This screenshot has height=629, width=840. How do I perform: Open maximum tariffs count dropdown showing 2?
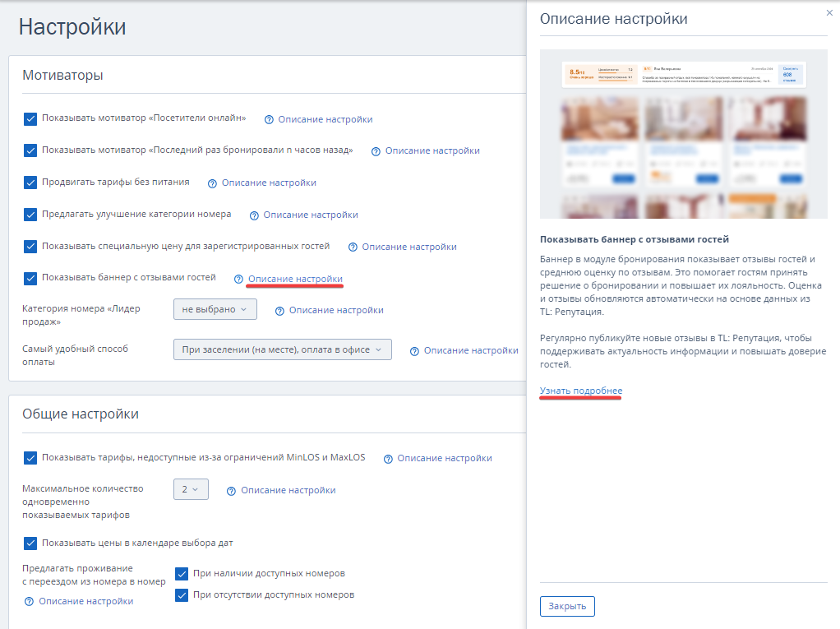pyautogui.click(x=191, y=489)
